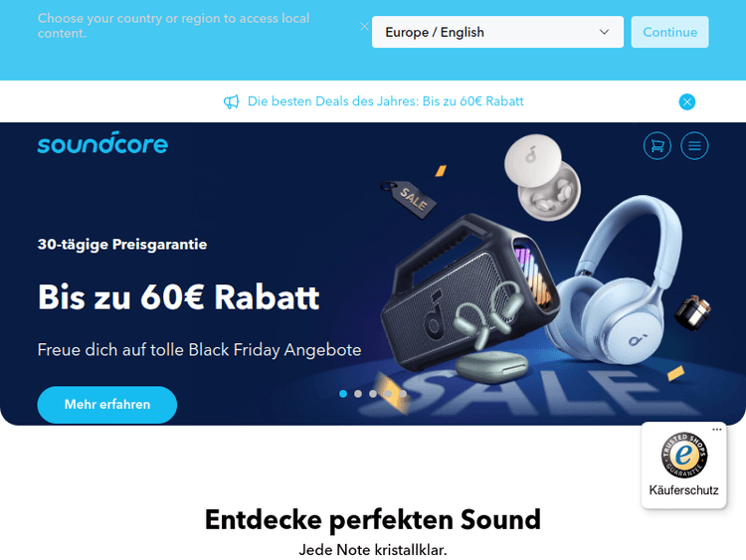Jump to the fifth carousel slide dot
746x560 pixels.
point(403,394)
